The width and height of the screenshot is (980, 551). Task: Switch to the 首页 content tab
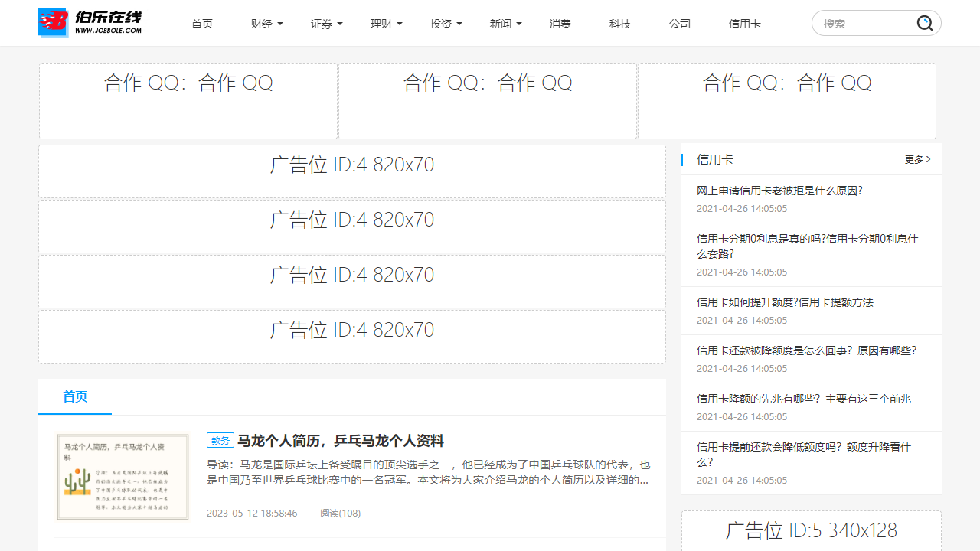75,396
